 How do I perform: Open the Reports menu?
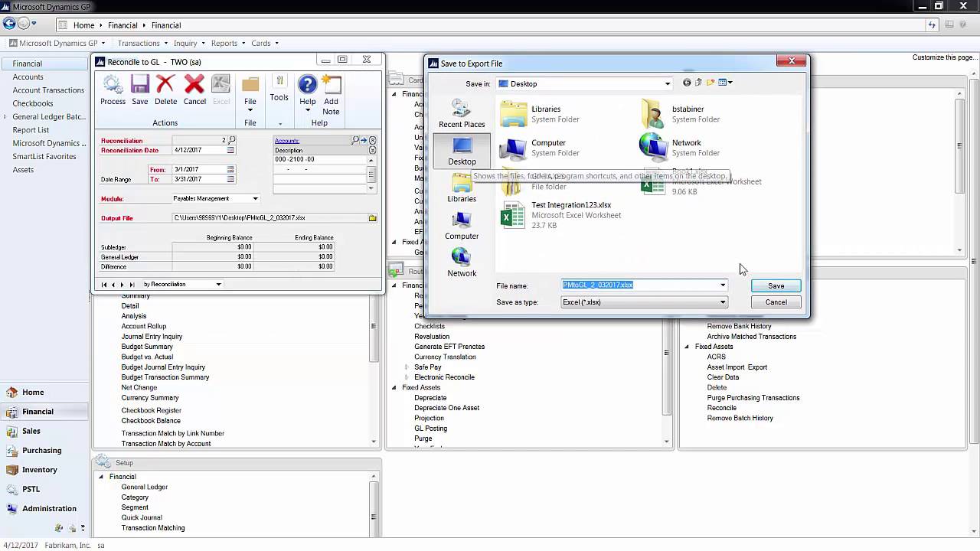228,44
